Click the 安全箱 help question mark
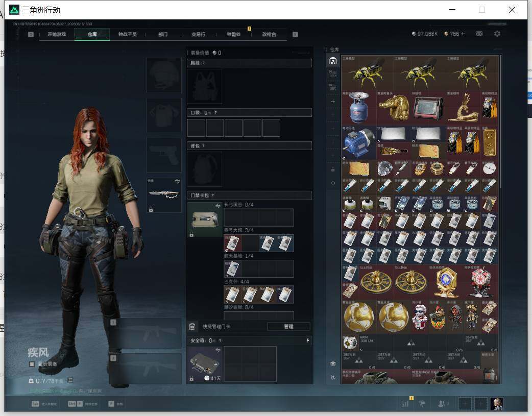Viewport: 532px width, 416px height. 220,340
